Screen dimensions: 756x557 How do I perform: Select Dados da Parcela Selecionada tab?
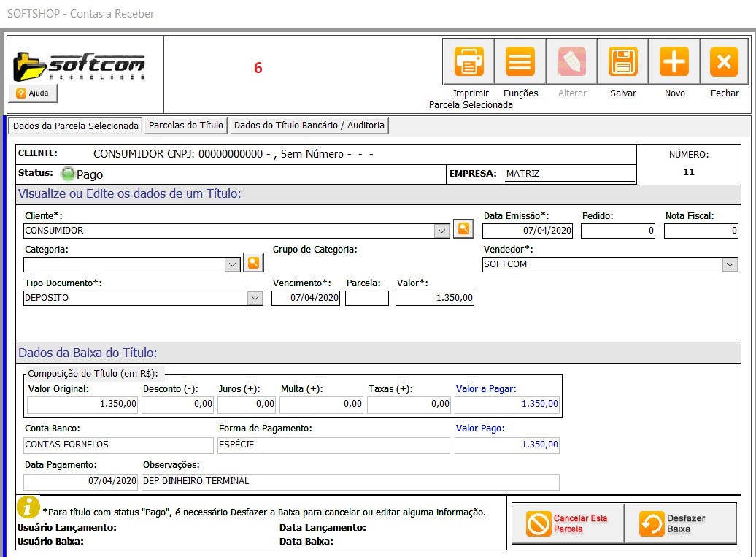76,126
